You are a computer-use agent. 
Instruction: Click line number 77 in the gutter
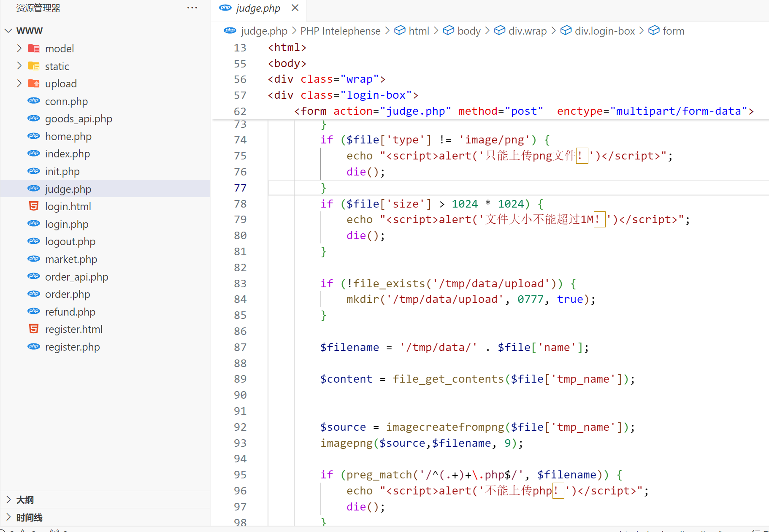tap(240, 188)
